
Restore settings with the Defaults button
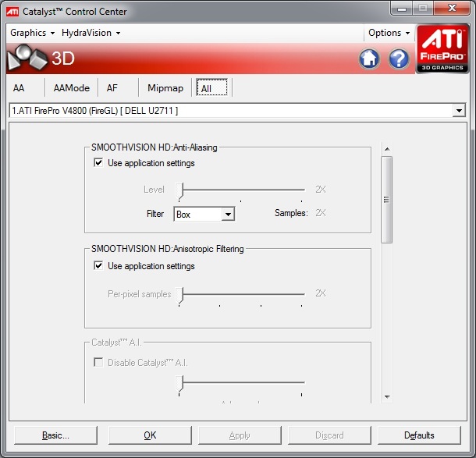coord(419,435)
